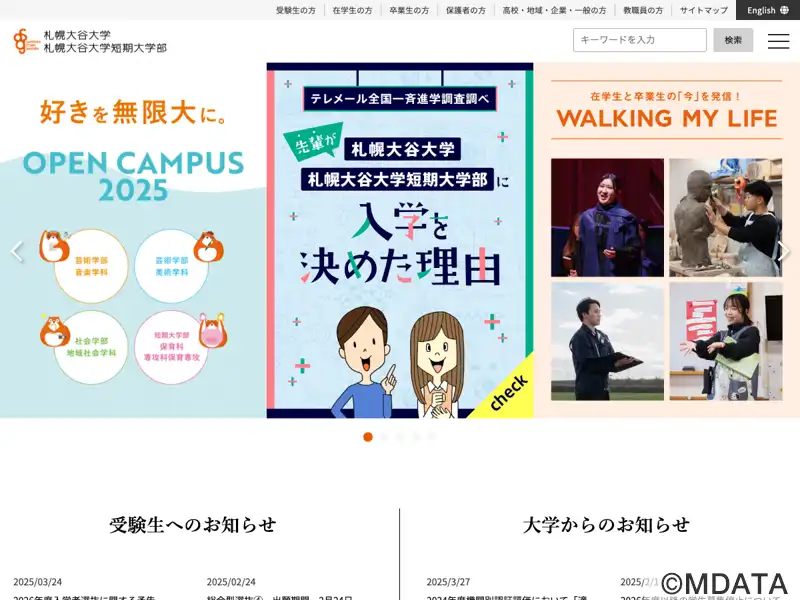
Task: Select fourth carousel dot indicator
Action: click(x=416, y=437)
